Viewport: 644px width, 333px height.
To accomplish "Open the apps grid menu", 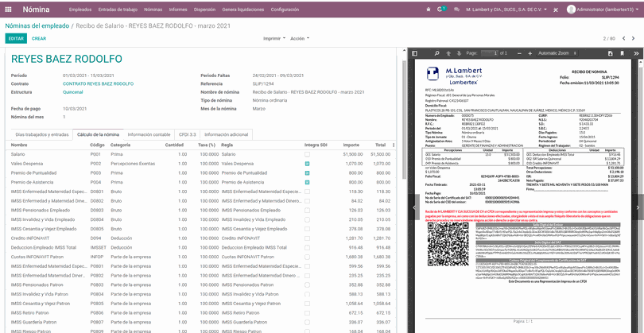I will [10, 10].
